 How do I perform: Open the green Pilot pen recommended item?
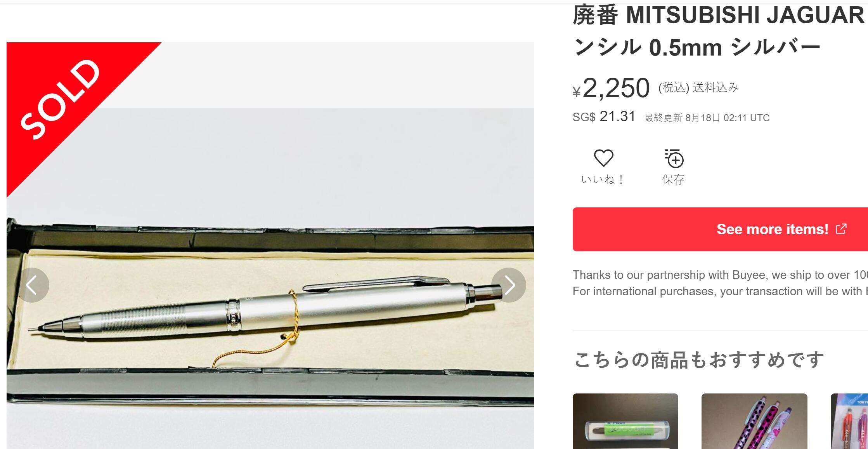[625, 421]
